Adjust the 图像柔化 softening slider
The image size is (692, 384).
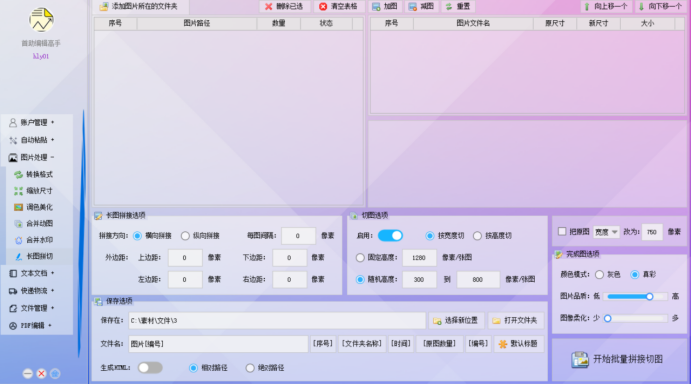click(x=637, y=318)
